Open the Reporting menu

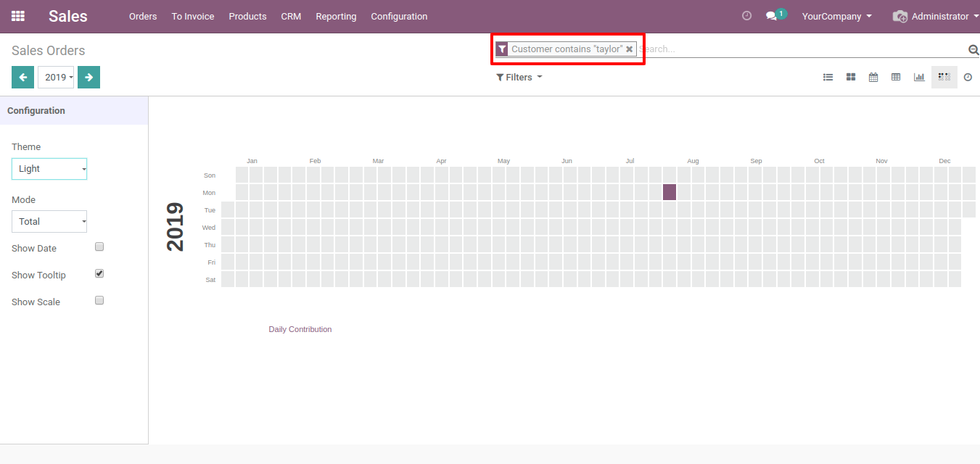coord(336,16)
